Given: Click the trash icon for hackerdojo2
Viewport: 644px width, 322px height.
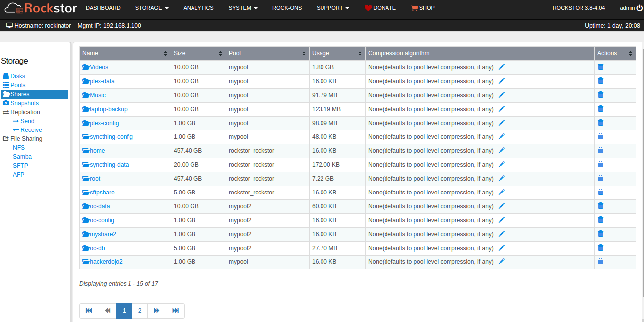Looking at the screenshot, I should pos(600,261).
